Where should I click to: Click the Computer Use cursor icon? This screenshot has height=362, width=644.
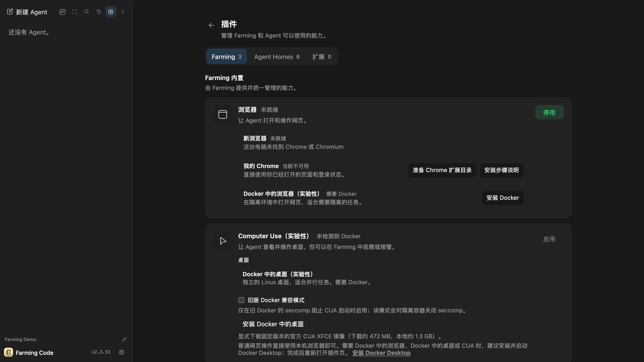coord(222,241)
